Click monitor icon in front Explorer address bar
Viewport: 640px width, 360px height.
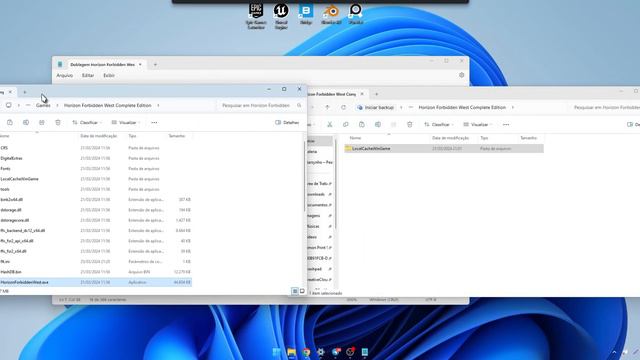click(x=9, y=105)
